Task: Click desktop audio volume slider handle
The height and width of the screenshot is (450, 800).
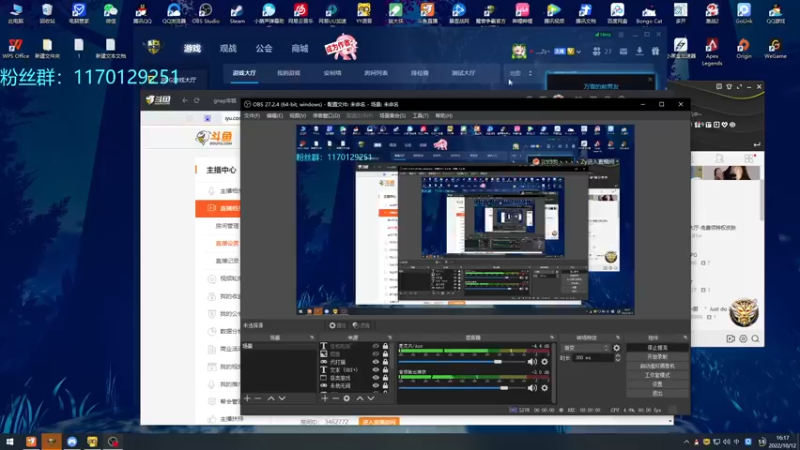Action: [x=504, y=388]
